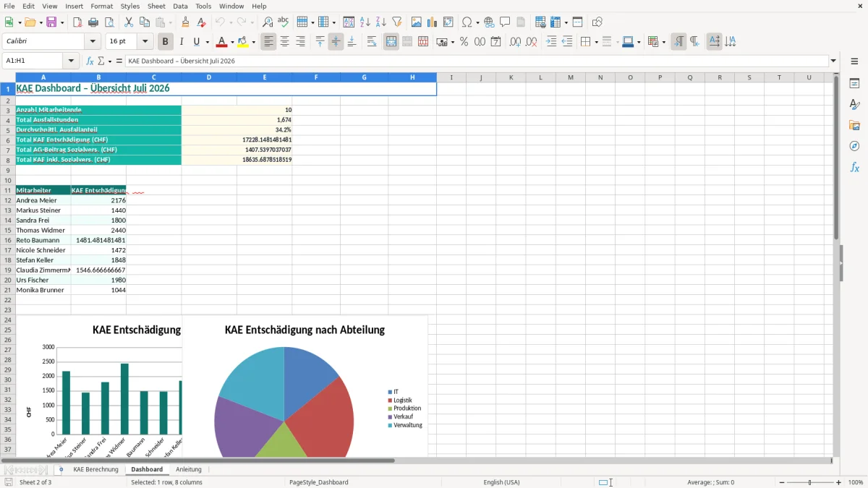Click the Sort Descending icon

(380, 22)
